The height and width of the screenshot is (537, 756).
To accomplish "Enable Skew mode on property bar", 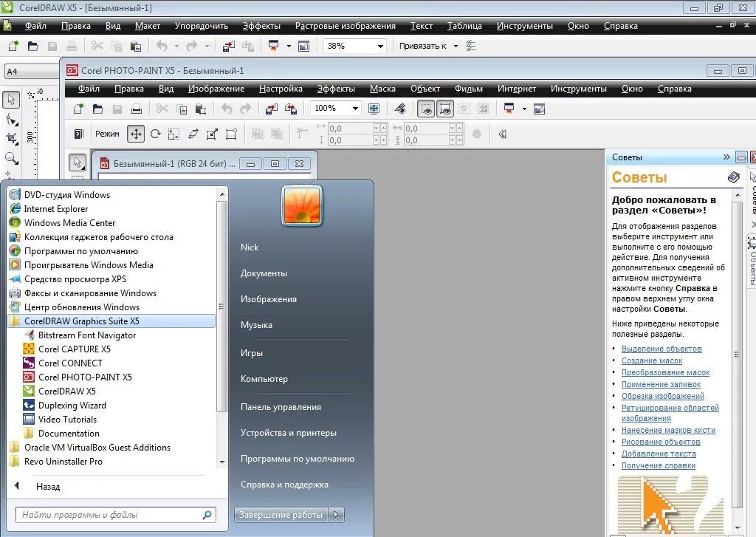I will point(193,134).
